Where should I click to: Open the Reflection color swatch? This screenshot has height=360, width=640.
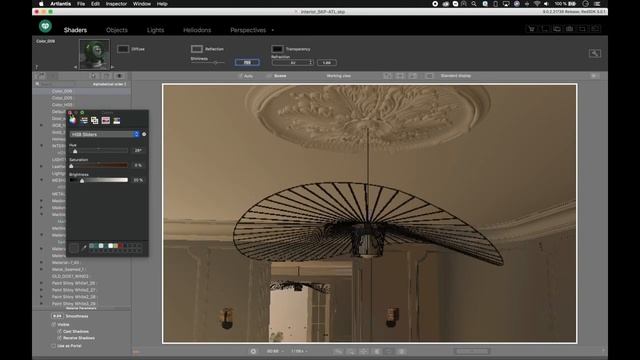197,49
